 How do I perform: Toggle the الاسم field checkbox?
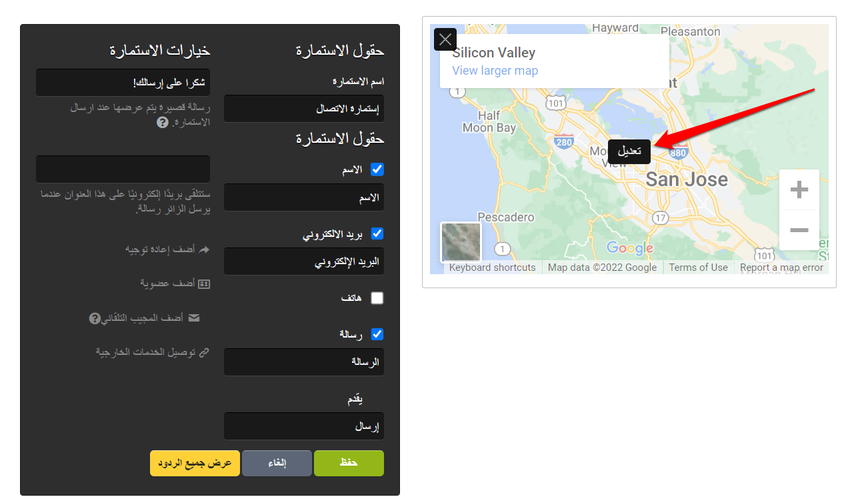point(377,169)
